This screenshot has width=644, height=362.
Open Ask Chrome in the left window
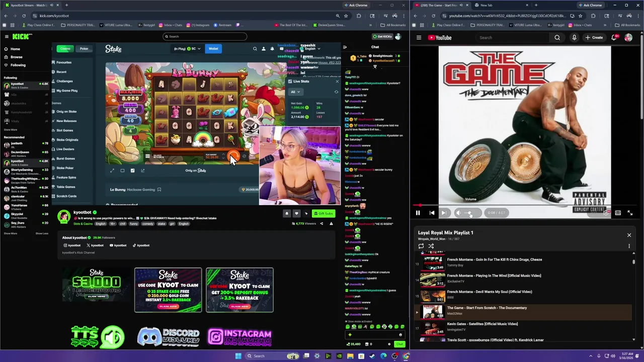tap(355, 5)
